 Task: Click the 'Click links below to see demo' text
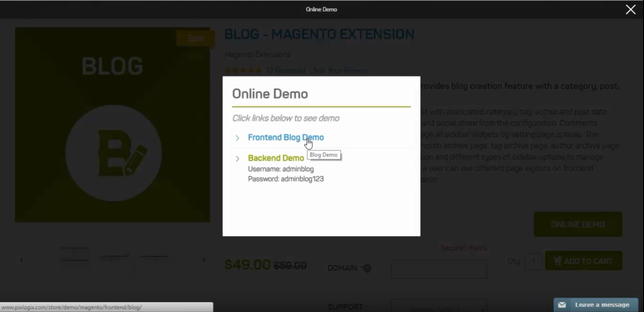pyautogui.click(x=286, y=118)
